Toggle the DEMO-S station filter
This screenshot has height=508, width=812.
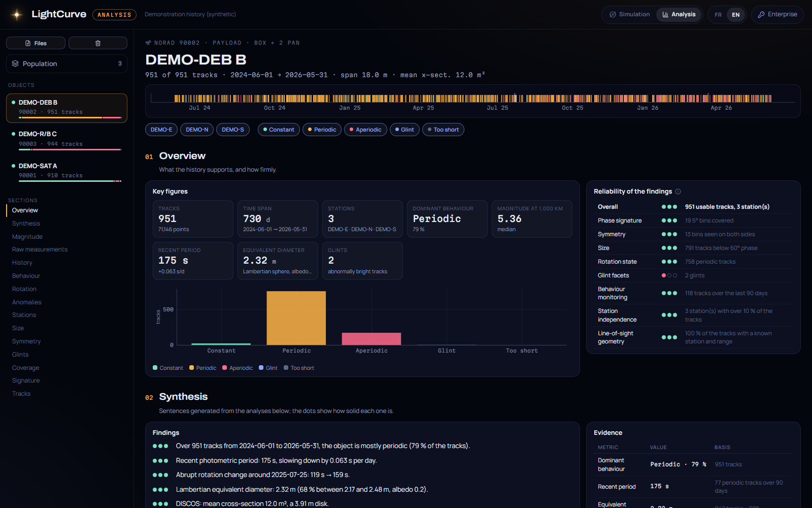[x=232, y=130]
